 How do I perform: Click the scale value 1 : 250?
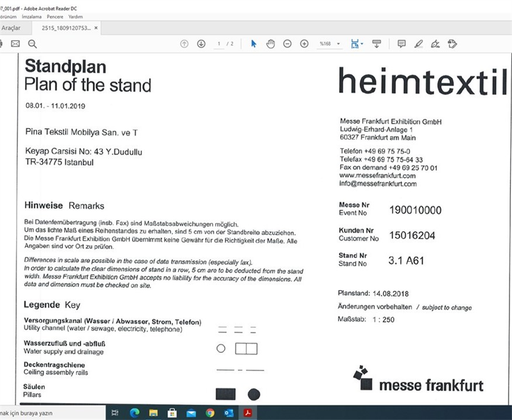383,319
